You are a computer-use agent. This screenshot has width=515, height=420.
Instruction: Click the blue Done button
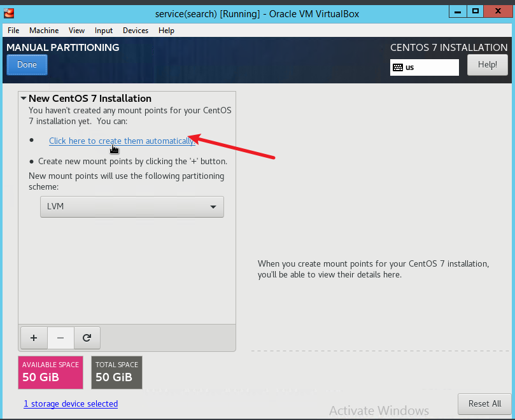[27, 65]
